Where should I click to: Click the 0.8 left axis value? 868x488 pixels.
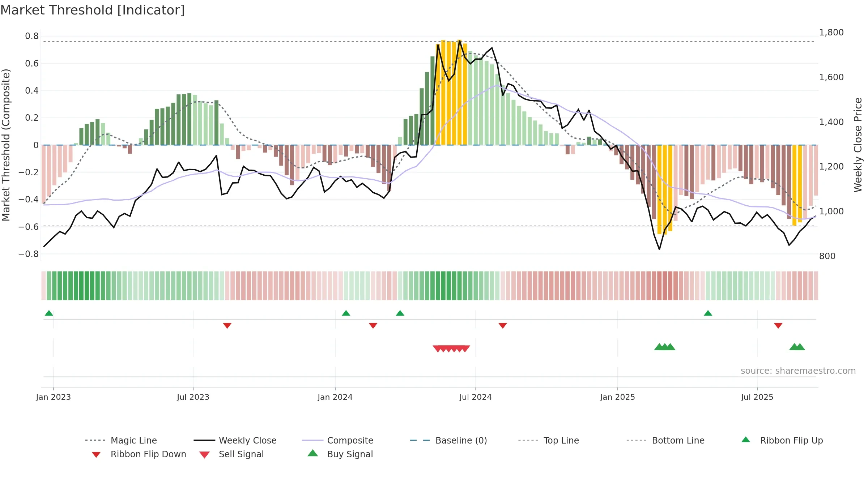(32, 36)
